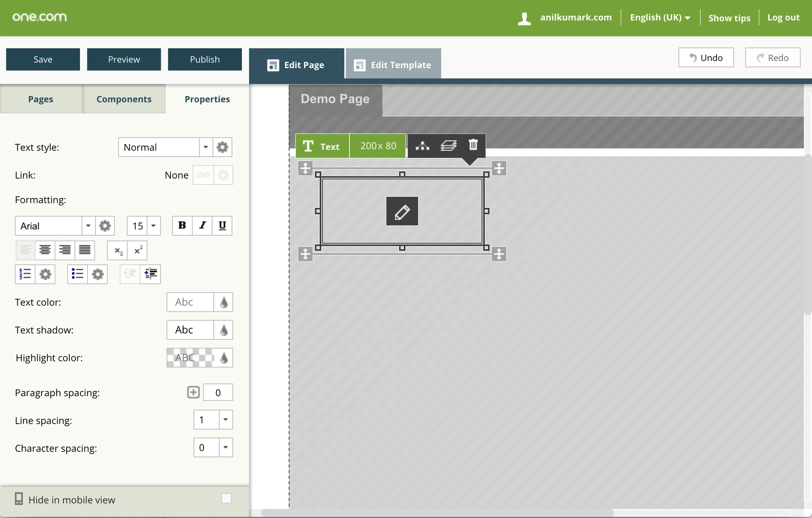The image size is (812, 518).
Task: Toggle bold formatting
Action: 182,226
